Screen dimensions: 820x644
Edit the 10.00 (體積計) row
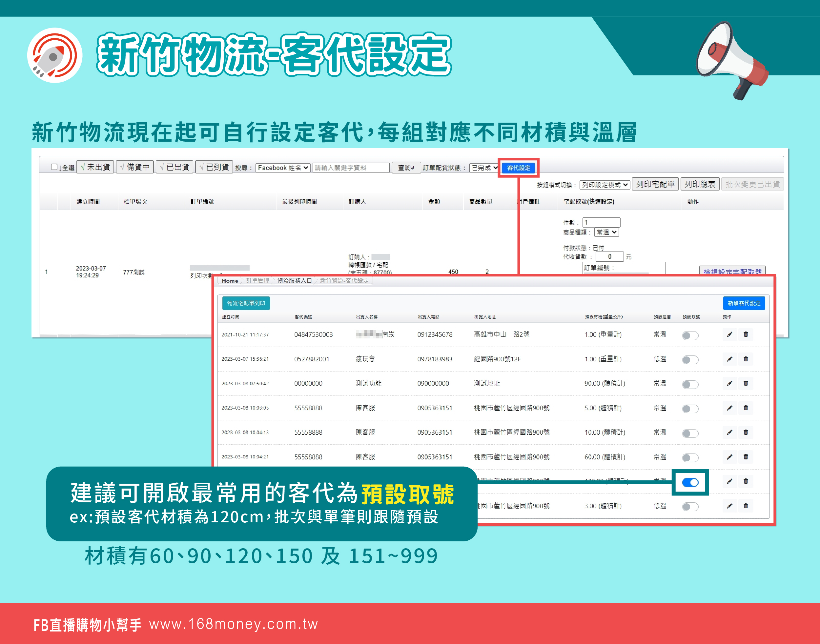coord(729,433)
